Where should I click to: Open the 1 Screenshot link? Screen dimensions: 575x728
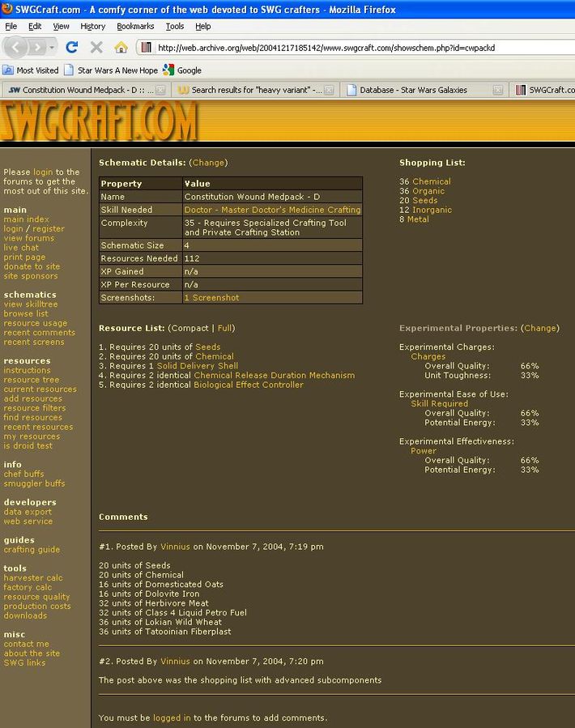(x=211, y=297)
